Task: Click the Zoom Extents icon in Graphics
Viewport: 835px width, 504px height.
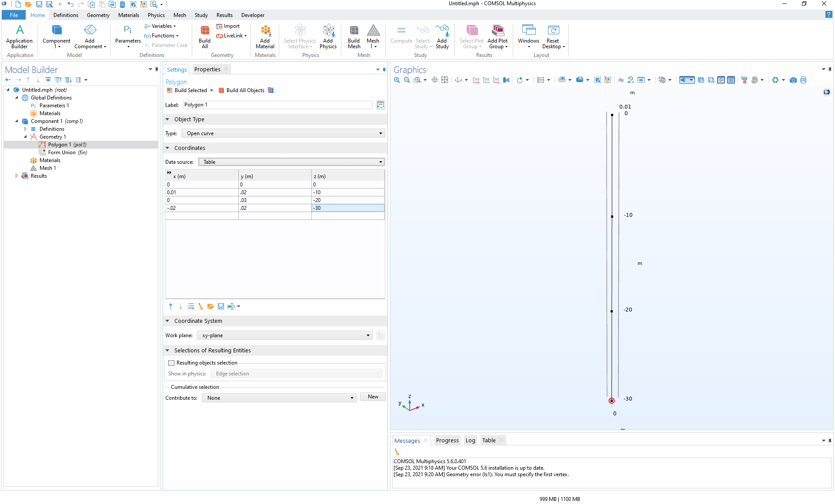Action: pos(444,80)
